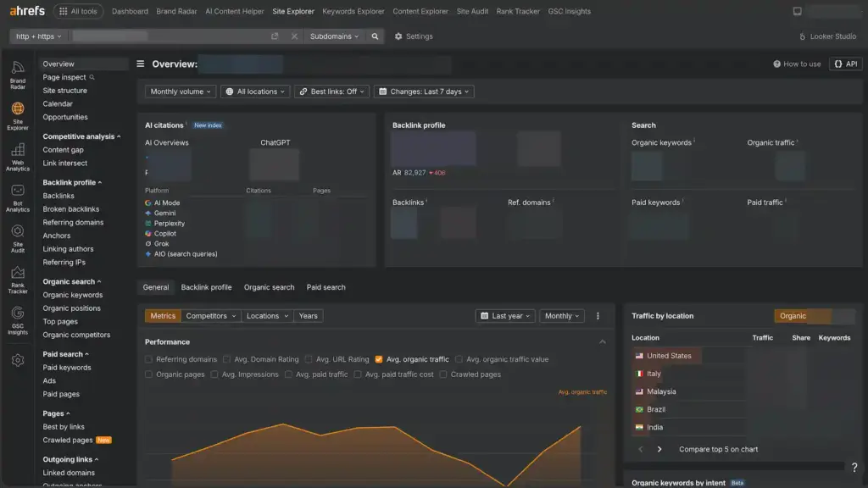Open Rank Tracker sidebar icon
868x488 pixels.
pyautogui.click(x=18, y=280)
